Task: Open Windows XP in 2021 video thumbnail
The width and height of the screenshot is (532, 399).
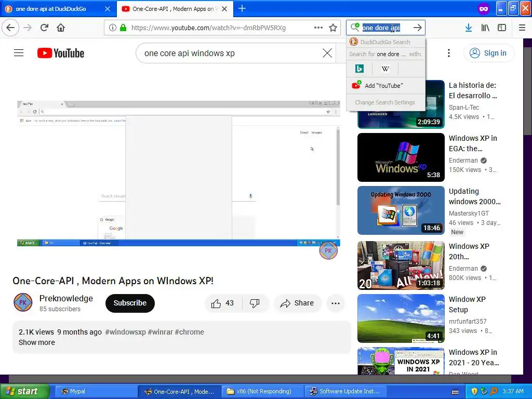Action: [x=401, y=361]
